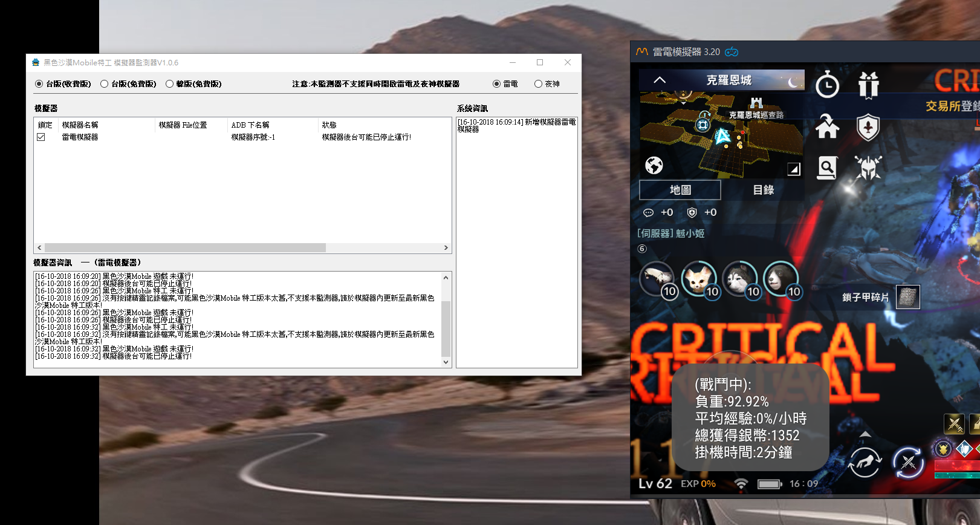Open the helmet with crossed swords icon
Viewport: 980px width, 525px height.
(868, 168)
